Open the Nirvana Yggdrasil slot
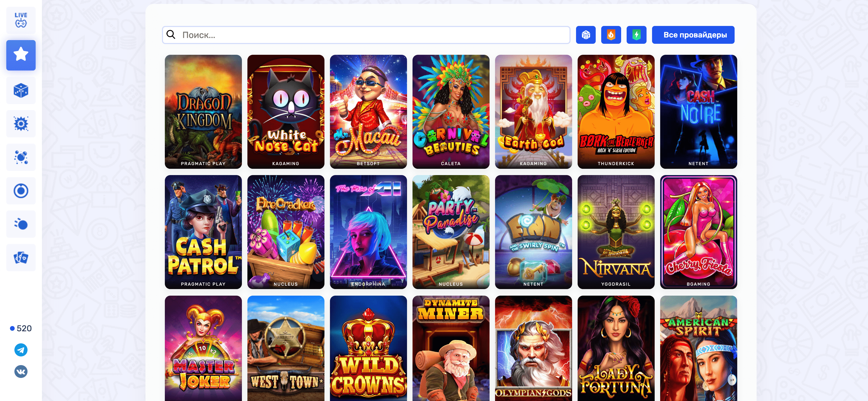This screenshot has width=868, height=401. (x=616, y=232)
